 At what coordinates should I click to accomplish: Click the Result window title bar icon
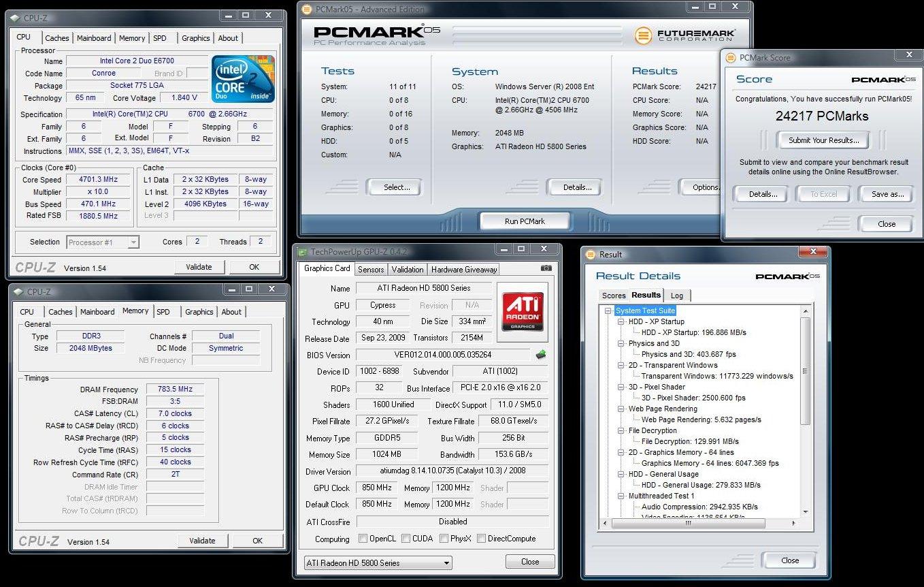[x=591, y=254]
